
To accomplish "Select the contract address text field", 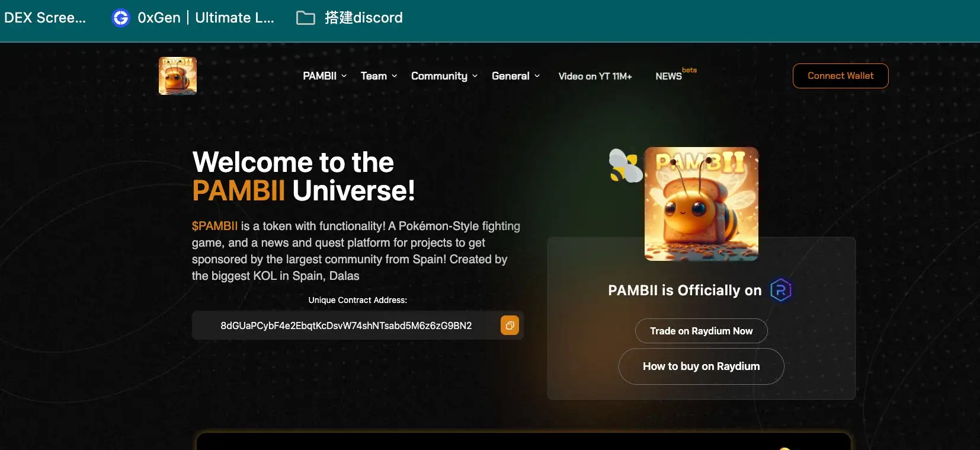I will (x=346, y=325).
